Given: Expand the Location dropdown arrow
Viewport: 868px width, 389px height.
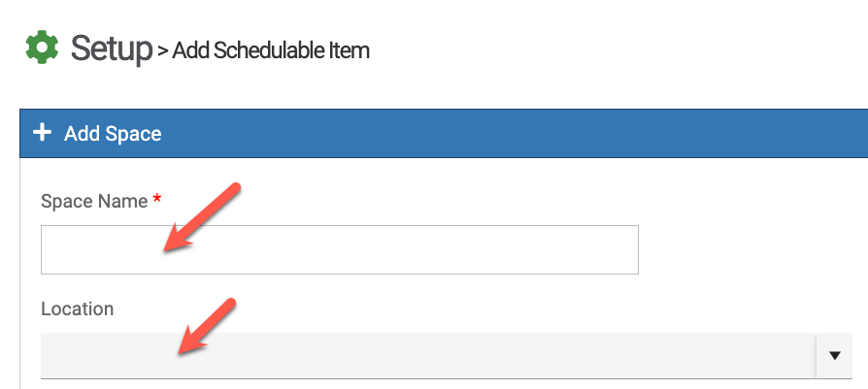Looking at the screenshot, I should 834,355.
